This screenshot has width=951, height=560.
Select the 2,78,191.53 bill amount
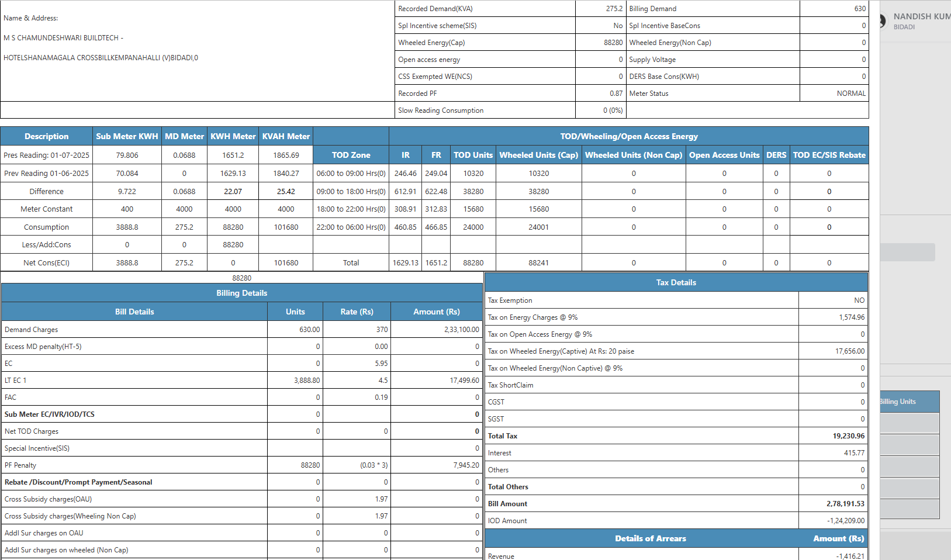pos(845,504)
